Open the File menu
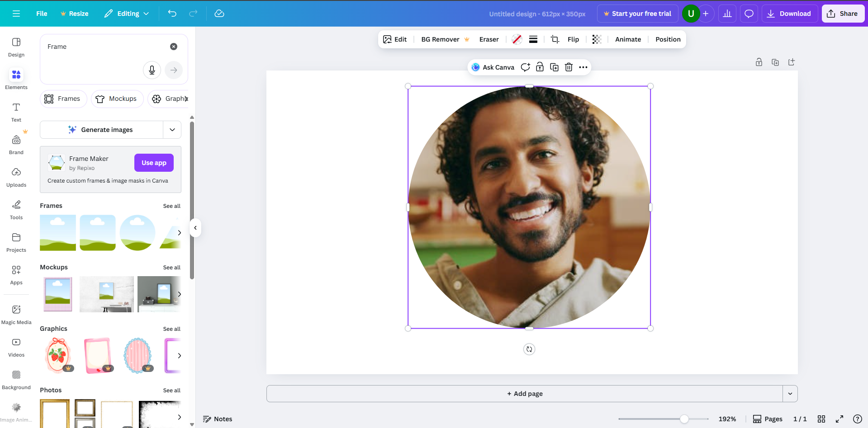 41,14
